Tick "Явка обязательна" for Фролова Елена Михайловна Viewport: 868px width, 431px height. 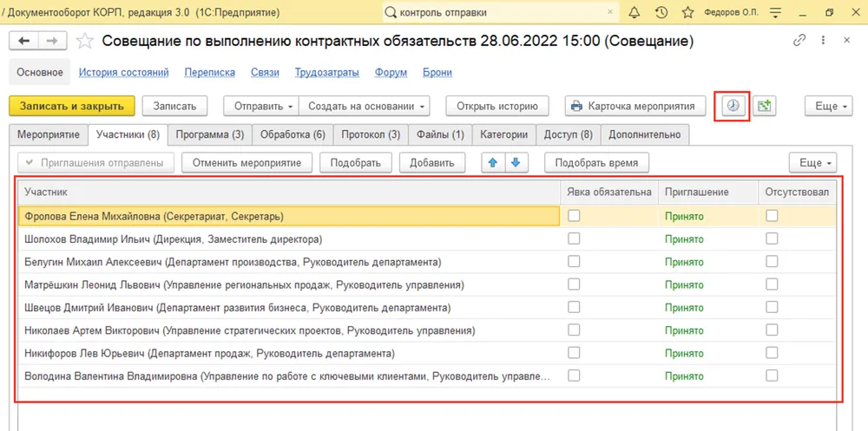[x=574, y=216]
